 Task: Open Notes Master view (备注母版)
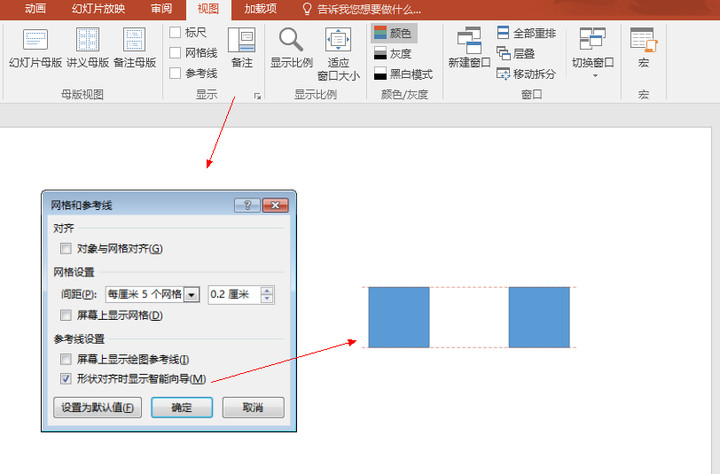click(x=135, y=48)
